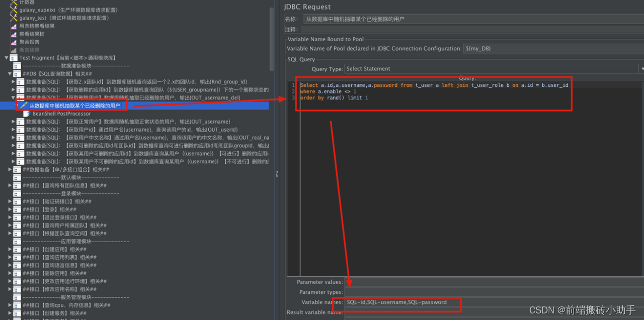Image resolution: width=644 pixels, height=320 pixels.
Task: Click the 默认模块 separator row icon
Action: 17,177
